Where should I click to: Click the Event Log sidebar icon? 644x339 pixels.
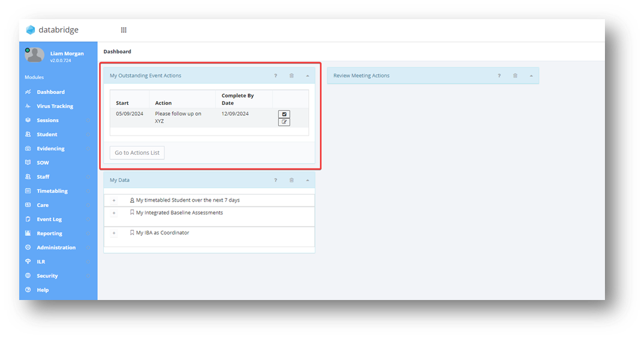(28, 219)
